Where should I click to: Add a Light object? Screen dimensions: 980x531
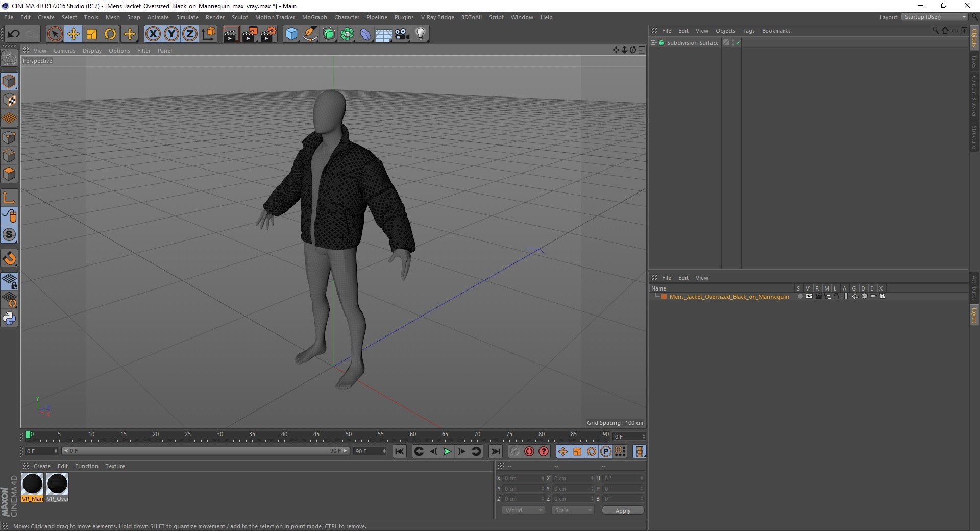[x=421, y=34]
